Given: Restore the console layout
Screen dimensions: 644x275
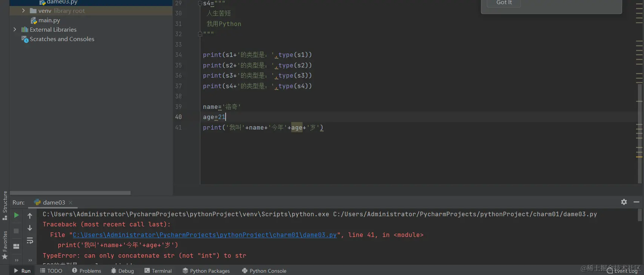Looking at the screenshot, I should (16, 246).
